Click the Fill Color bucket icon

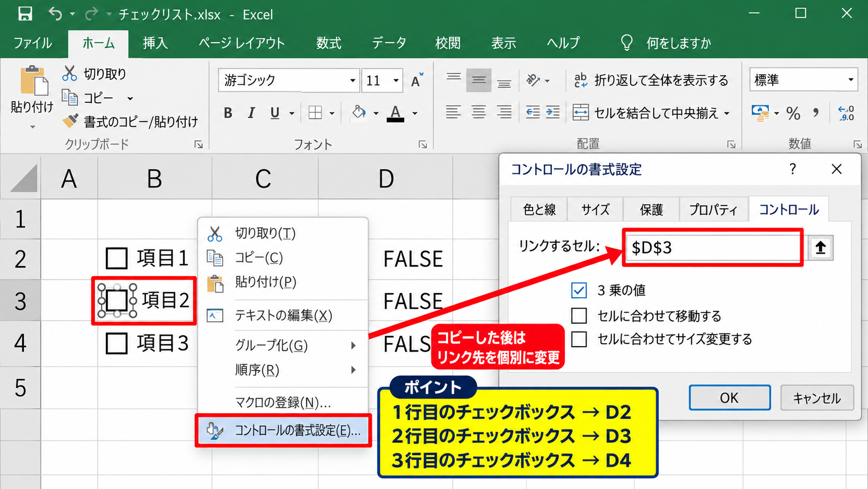click(x=359, y=112)
